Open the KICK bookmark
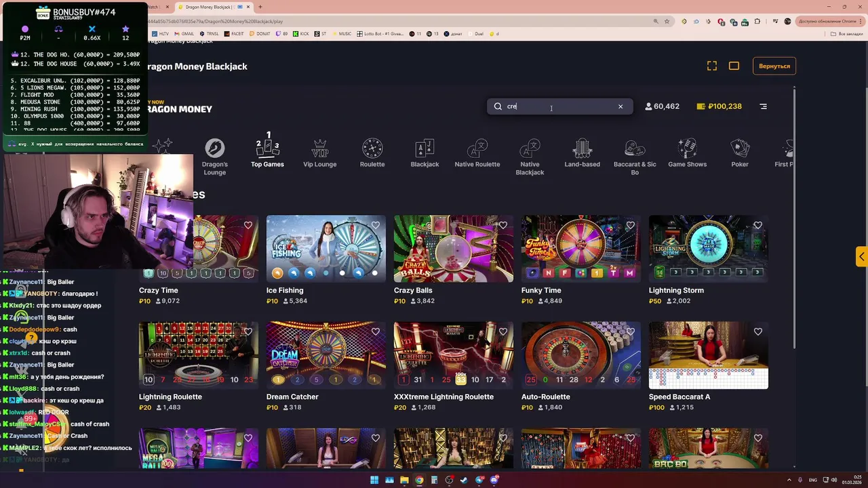This screenshot has width=868, height=488. [302, 33]
